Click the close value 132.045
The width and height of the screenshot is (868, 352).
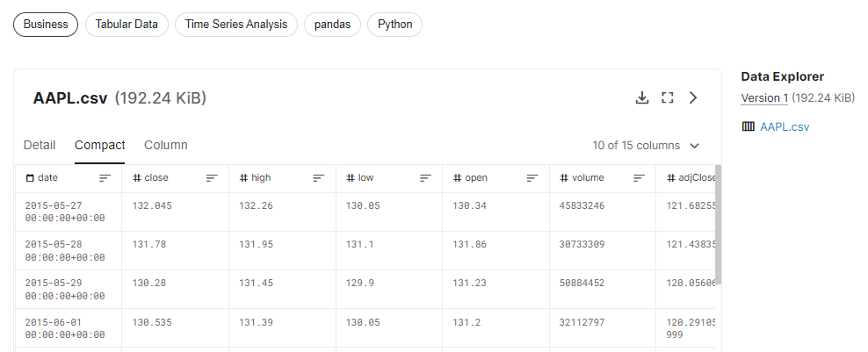[152, 206]
